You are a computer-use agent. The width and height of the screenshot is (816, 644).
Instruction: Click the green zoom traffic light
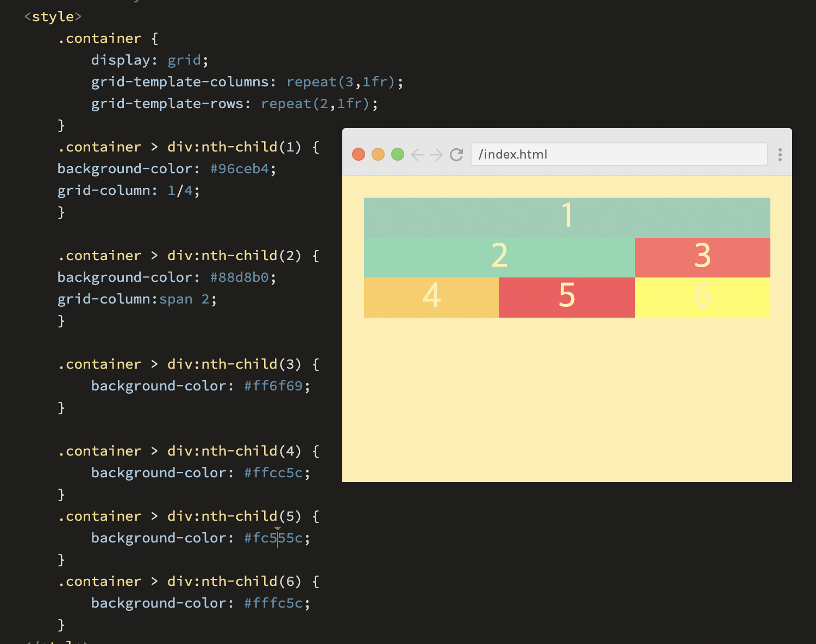[398, 154]
